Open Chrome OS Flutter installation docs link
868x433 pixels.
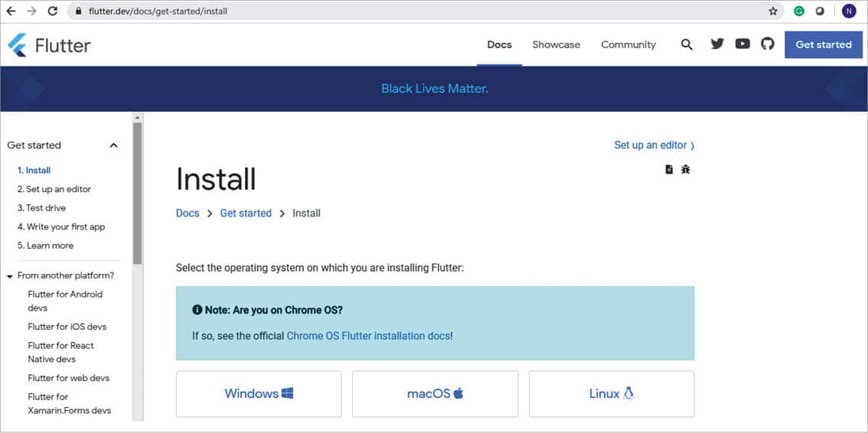tap(368, 336)
